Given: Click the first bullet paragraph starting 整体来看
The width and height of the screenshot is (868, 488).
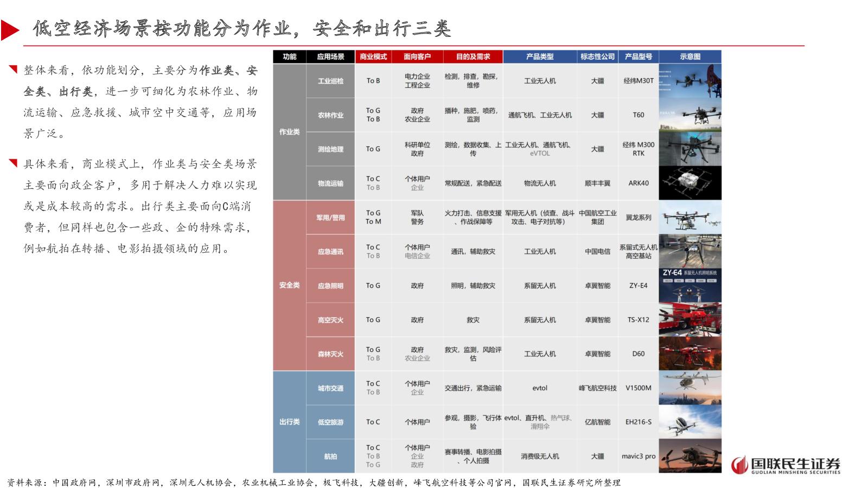Looking at the screenshot, I should pos(141,102).
